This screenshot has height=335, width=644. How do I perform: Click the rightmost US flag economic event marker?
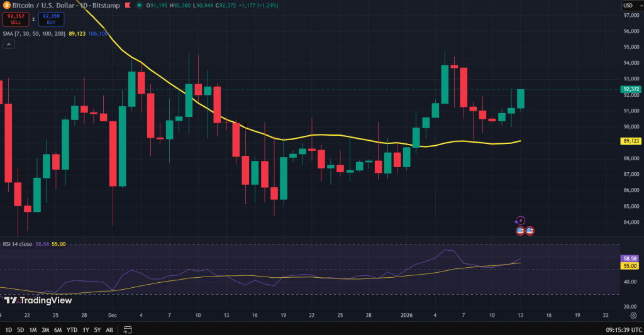click(x=530, y=231)
